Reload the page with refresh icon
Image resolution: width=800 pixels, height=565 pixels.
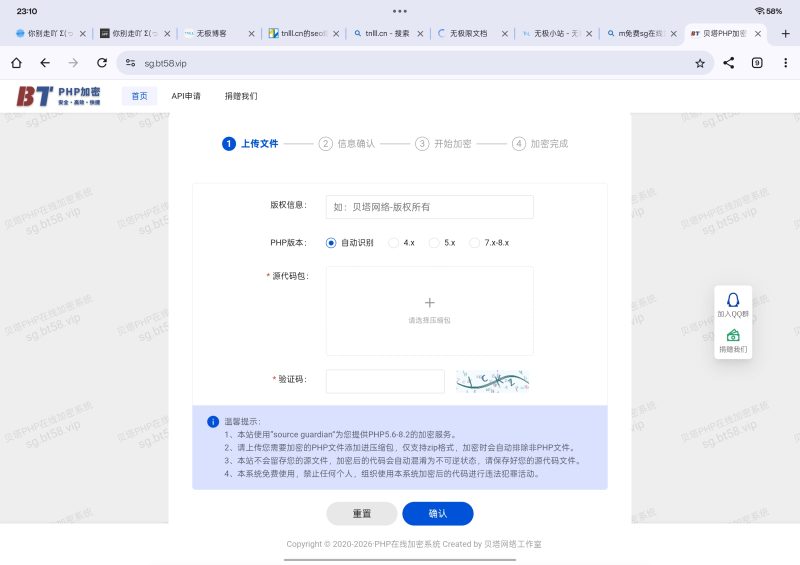coord(102,63)
